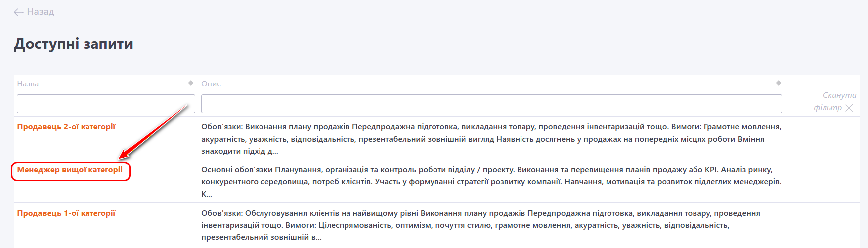Click the back arrow icon
Viewport: 868px width, 248px height.
(x=19, y=12)
